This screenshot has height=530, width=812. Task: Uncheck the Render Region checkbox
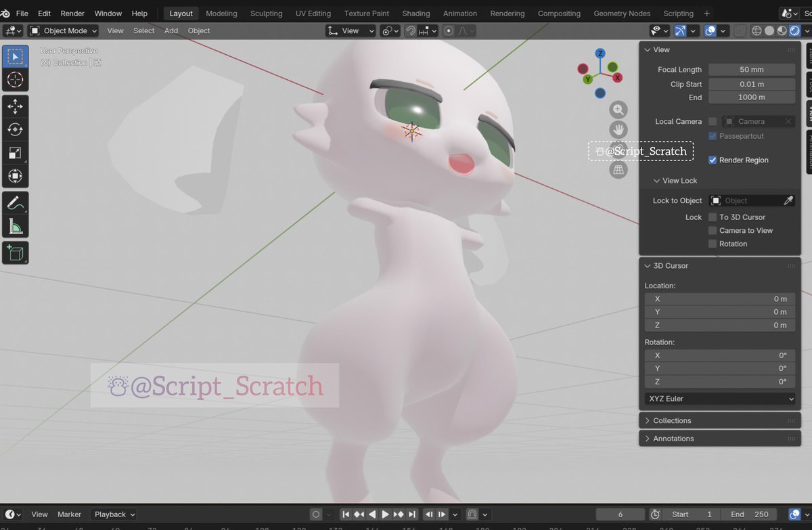[x=713, y=160]
